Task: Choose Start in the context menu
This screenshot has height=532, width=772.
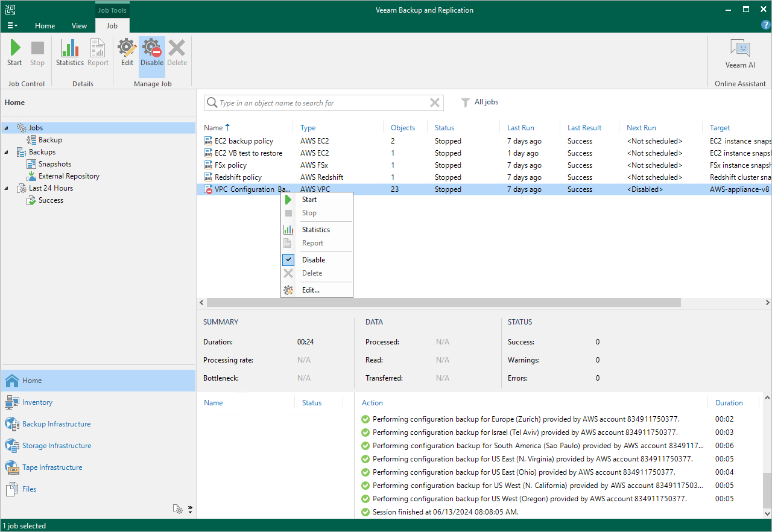Action: [317, 200]
